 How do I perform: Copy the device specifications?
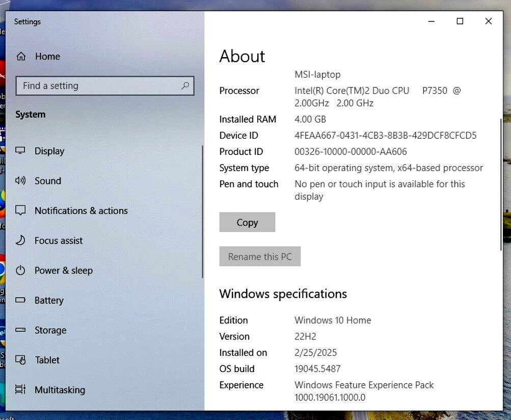[x=248, y=222]
